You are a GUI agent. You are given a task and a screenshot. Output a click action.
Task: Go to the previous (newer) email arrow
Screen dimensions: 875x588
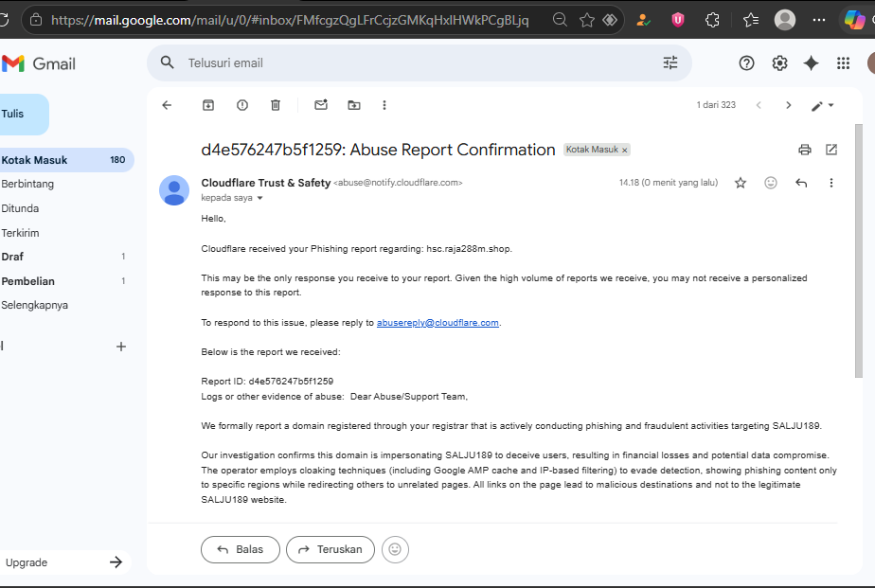click(x=759, y=105)
